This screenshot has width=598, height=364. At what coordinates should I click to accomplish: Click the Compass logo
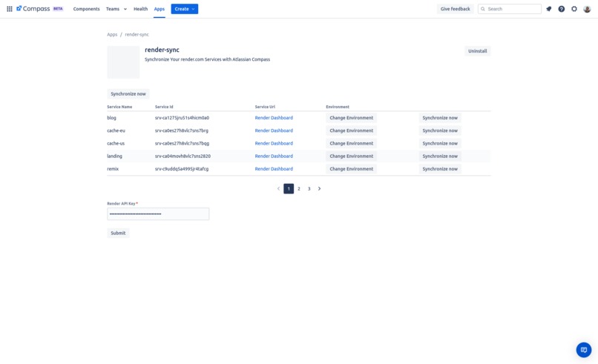click(x=33, y=9)
